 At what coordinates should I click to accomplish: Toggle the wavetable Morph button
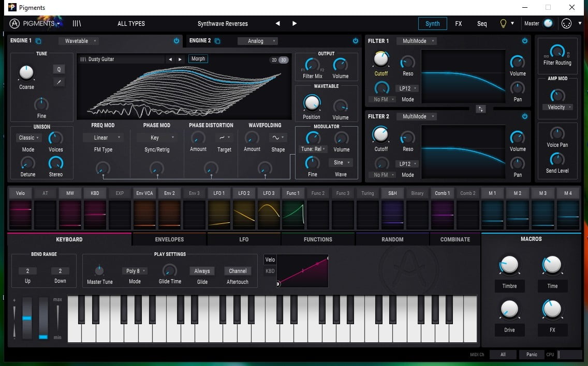pos(198,59)
